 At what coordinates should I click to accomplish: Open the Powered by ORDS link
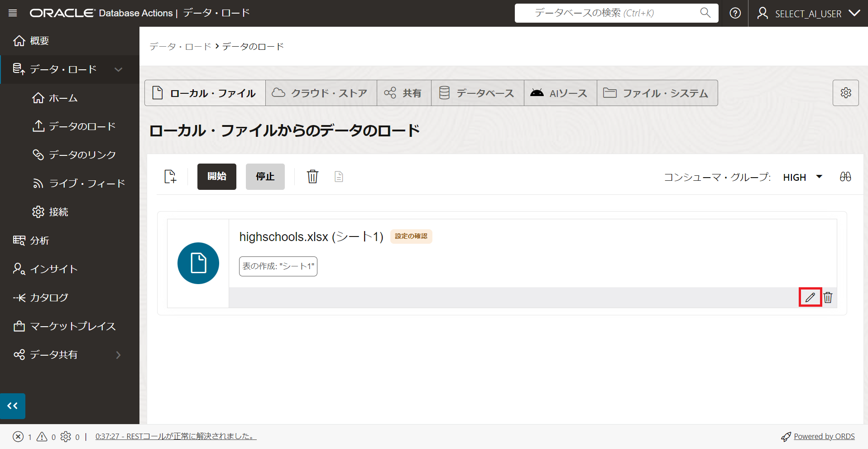click(x=824, y=436)
